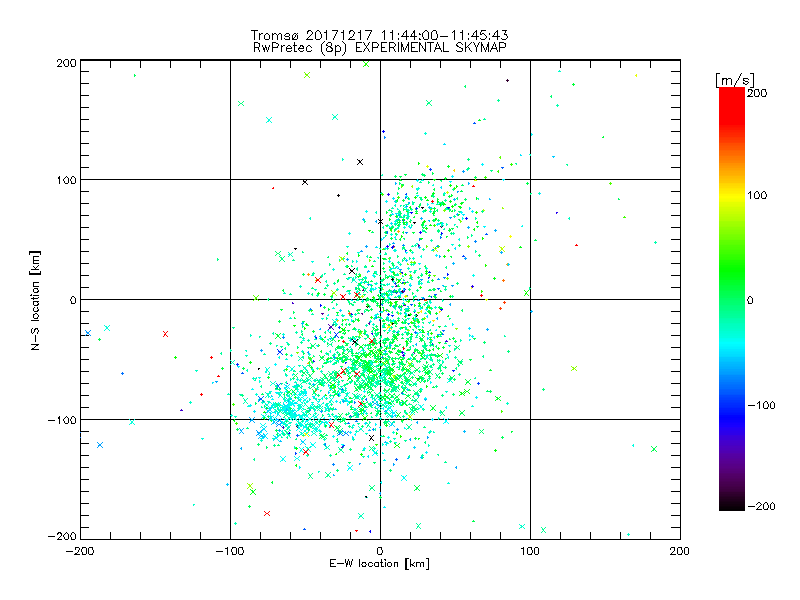This screenshot has height=600, width=800.
Task: Click the 'E-W location [km]' axis label
Action: (x=379, y=564)
